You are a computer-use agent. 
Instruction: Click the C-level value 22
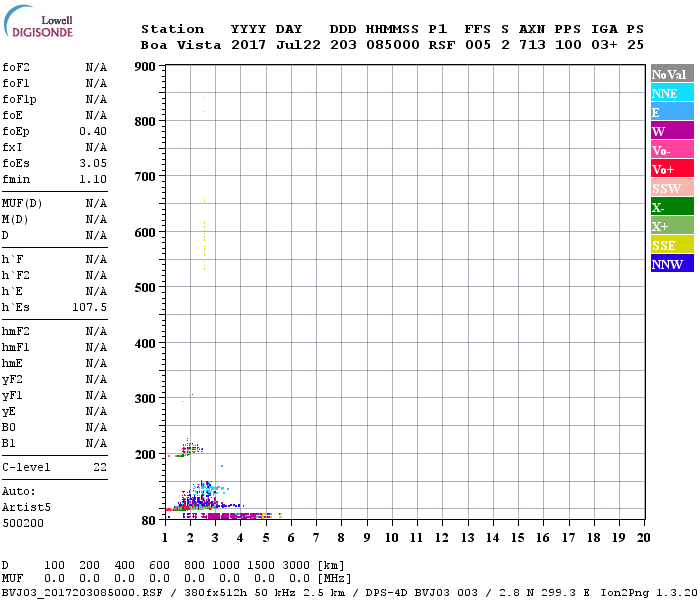click(100, 467)
